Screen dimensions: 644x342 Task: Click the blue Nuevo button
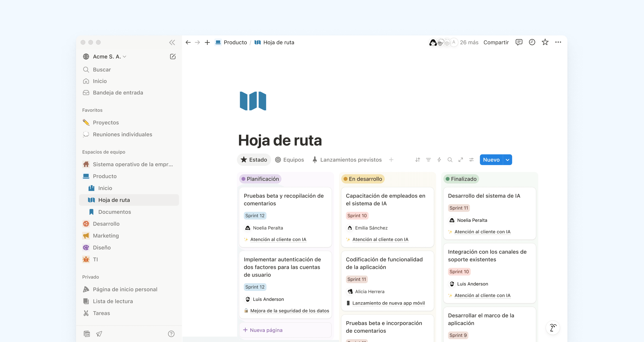tap(491, 160)
